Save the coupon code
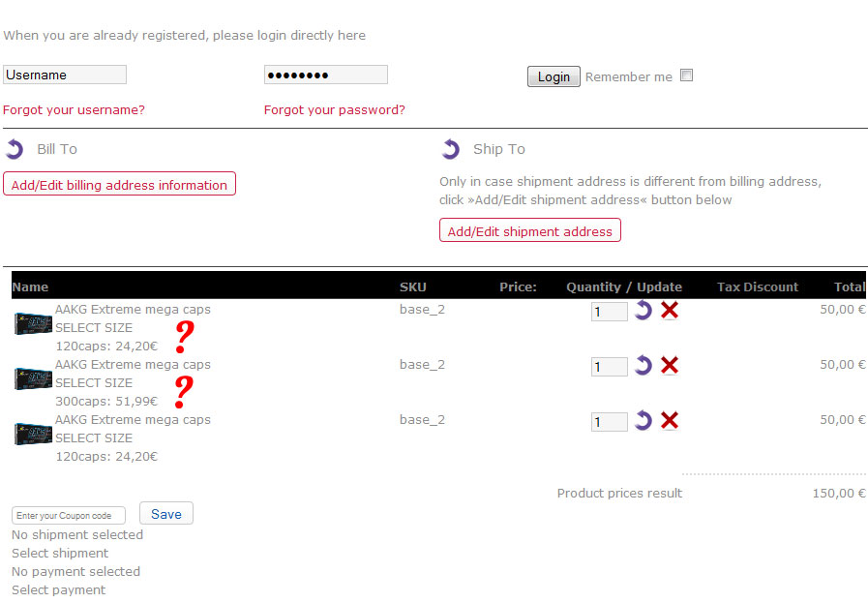Image resolution: width=868 pixels, height=603 pixels. click(x=166, y=514)
